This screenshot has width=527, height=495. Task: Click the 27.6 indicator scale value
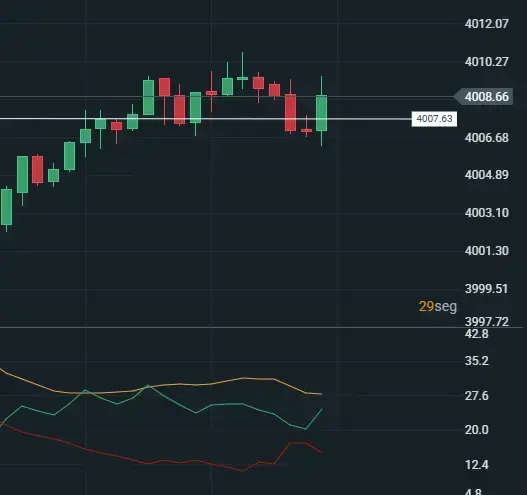(477, 396)
